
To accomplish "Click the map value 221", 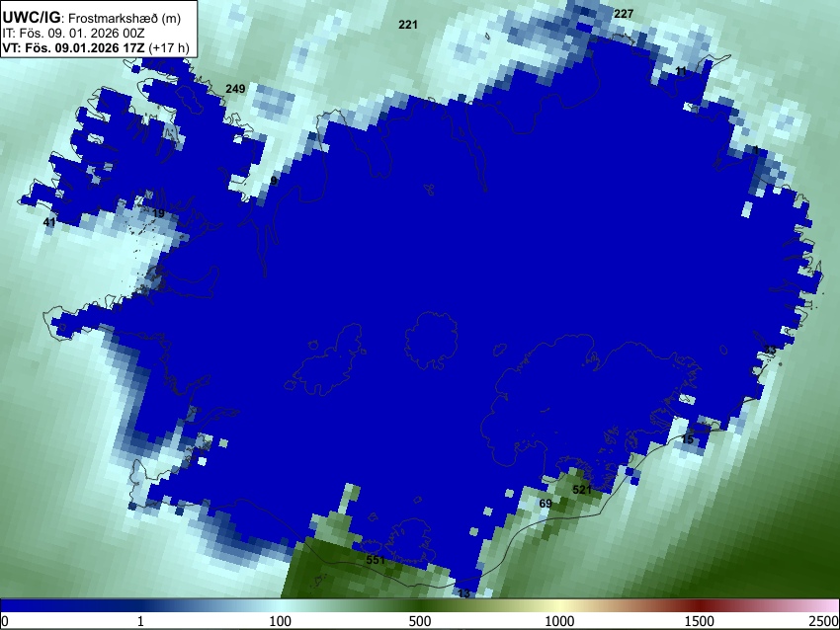I will pyautogui.click(x=408, y=25).
